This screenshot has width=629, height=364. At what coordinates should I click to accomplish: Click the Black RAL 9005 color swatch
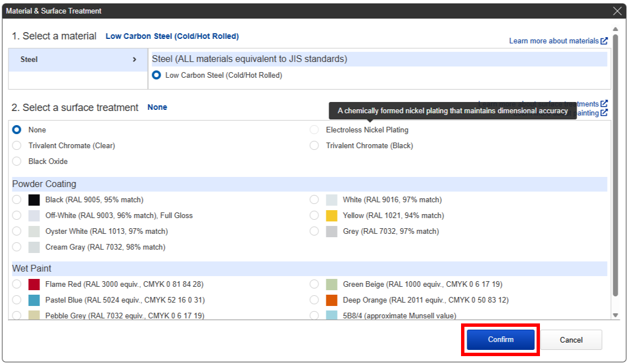tap(34, 200)
